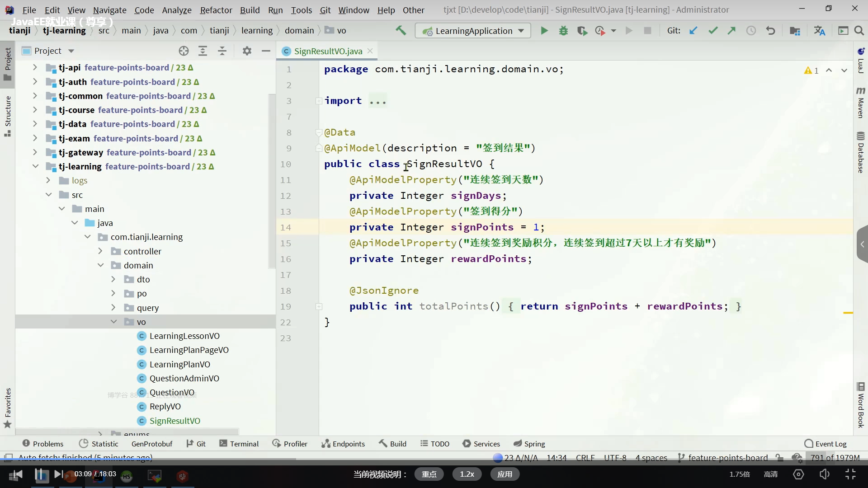Collapse the vo folder
This screenshot has height=488, width=868.
click(113, 322)
